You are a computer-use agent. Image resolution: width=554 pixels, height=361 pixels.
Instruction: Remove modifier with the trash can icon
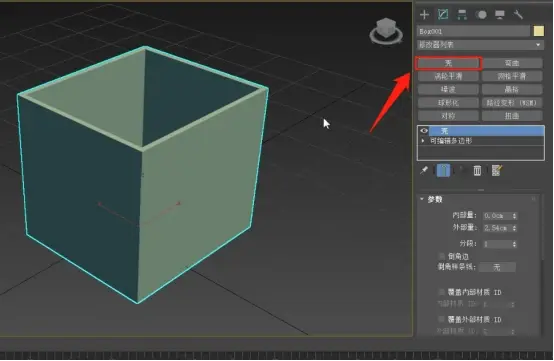coord(477,171)
